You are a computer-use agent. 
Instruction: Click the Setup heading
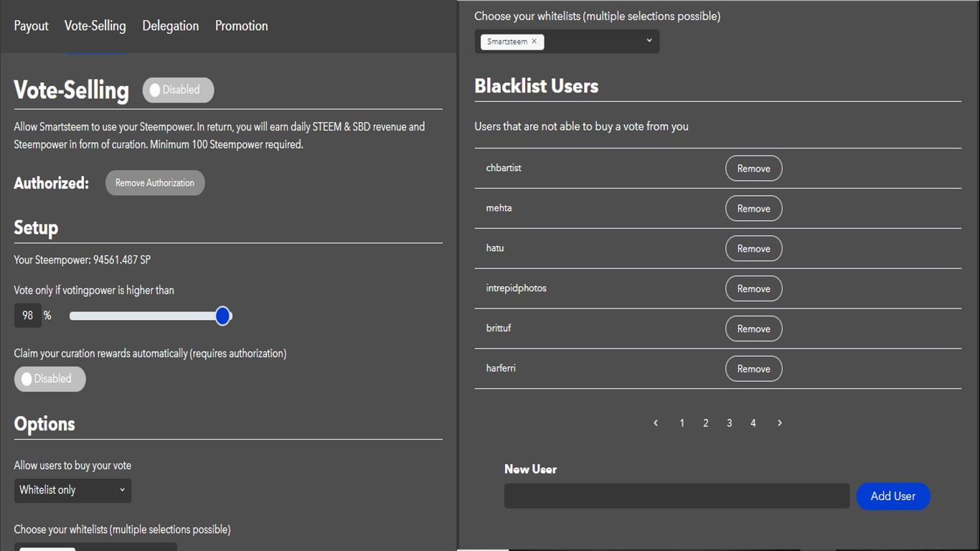click(36, 228)
